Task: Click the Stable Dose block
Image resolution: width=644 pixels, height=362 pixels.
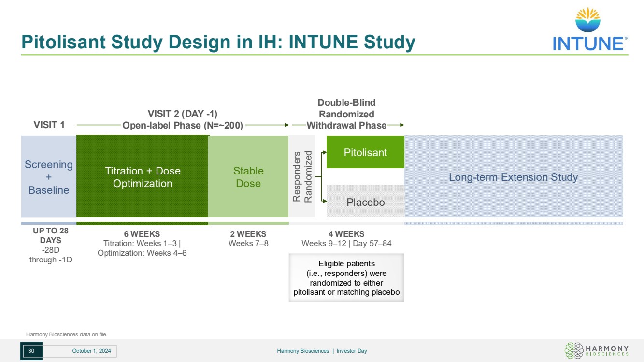Action: click(248, 177)
